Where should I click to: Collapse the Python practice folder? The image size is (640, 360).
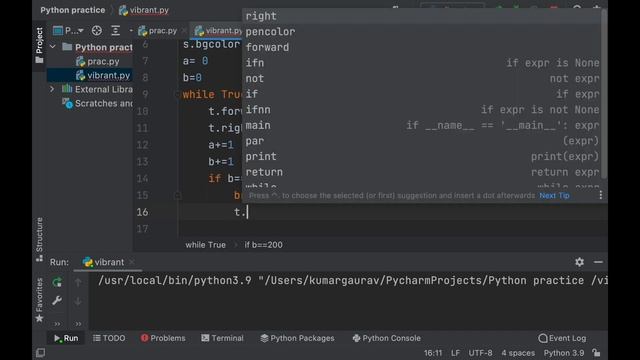click(53, 47)
